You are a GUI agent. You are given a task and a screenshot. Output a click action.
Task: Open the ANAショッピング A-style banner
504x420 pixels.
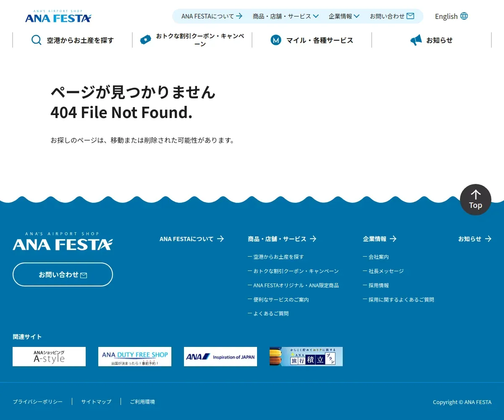click(x=49, y=357)
